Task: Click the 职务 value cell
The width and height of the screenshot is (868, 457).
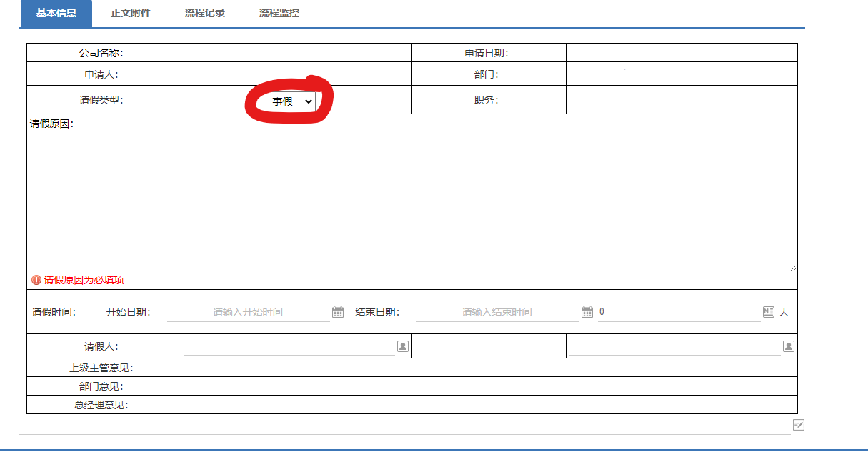Action: pyautogui.click(x=682, y=100)
